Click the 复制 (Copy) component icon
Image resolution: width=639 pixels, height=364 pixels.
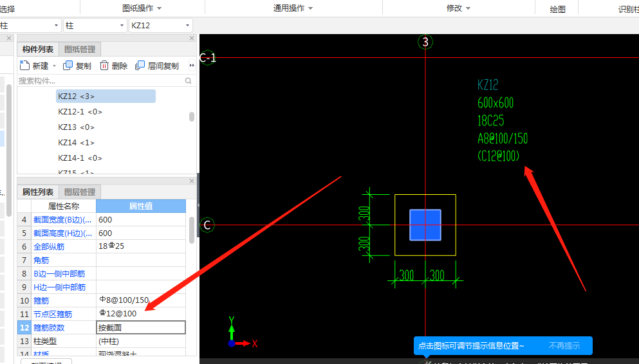click(x=68, y=65)
